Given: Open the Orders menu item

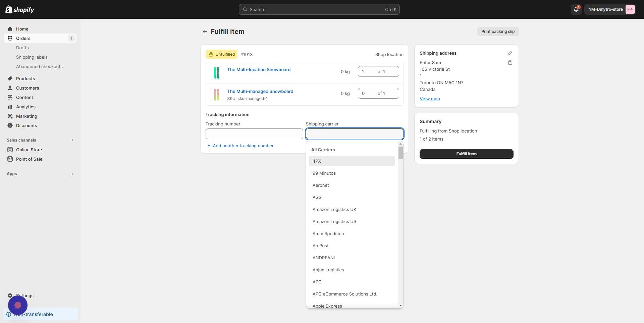Looking at the screenshot, I should pyautogui.click(x=23, y=38).
